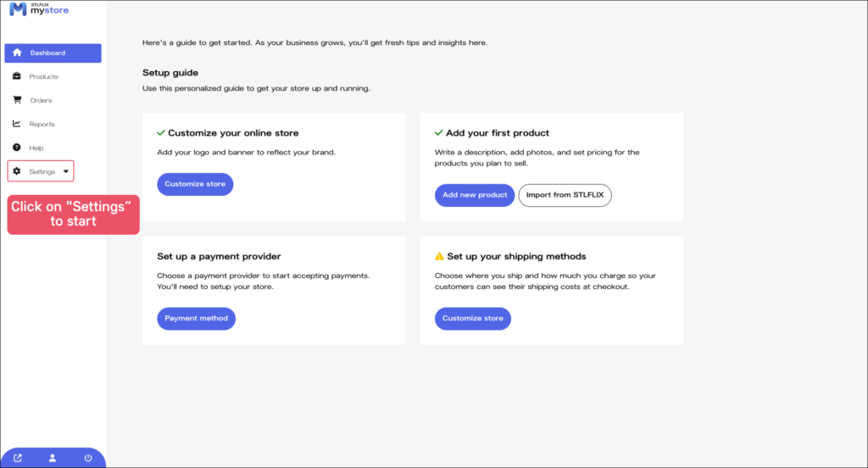This screenshot has height=468, width=868.
Task: Go to the Orders menu label
Action: (x=42, y=100)
